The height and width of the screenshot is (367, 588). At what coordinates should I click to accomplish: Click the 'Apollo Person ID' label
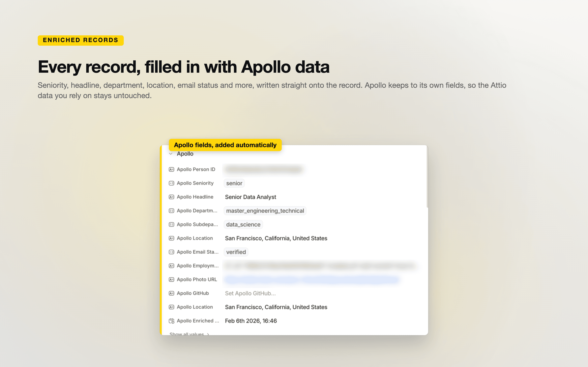pyautogui.click(x=196, y=169)
